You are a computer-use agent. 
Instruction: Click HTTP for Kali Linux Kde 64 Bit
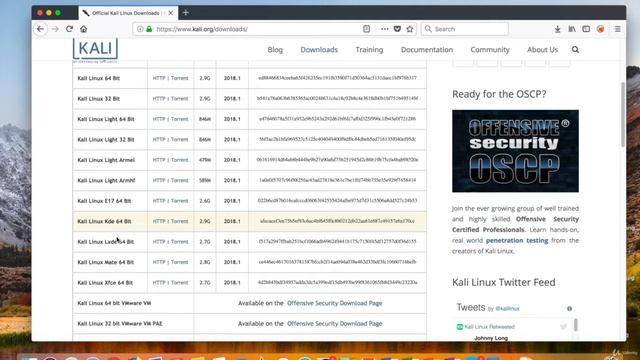click(x=159, y=221)
